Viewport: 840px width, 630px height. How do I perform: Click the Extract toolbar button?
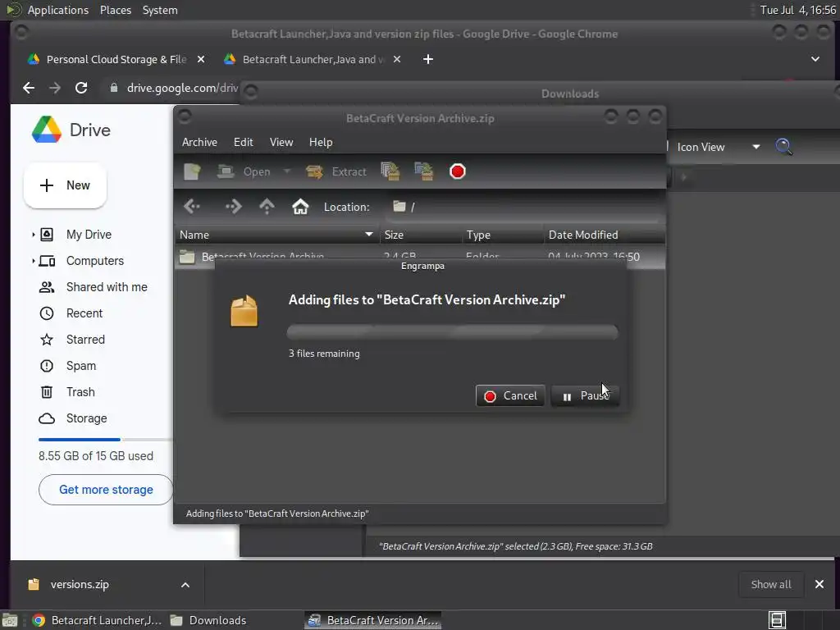pos(336,171)
